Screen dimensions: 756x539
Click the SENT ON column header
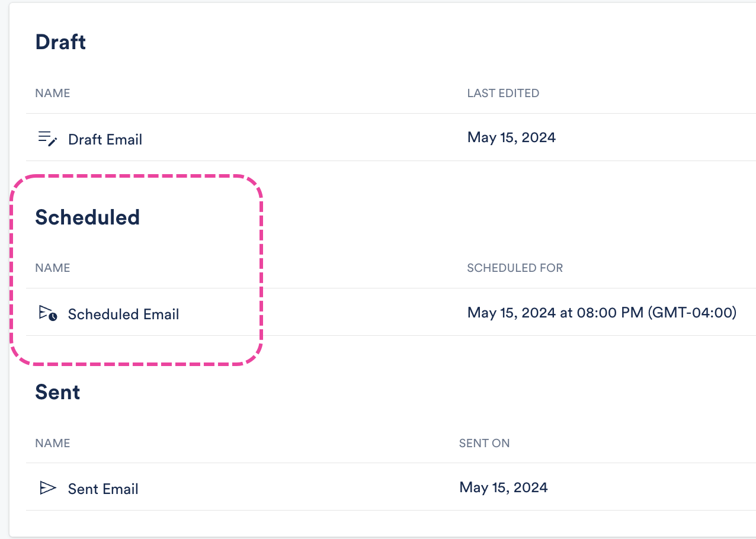point(484,443)
